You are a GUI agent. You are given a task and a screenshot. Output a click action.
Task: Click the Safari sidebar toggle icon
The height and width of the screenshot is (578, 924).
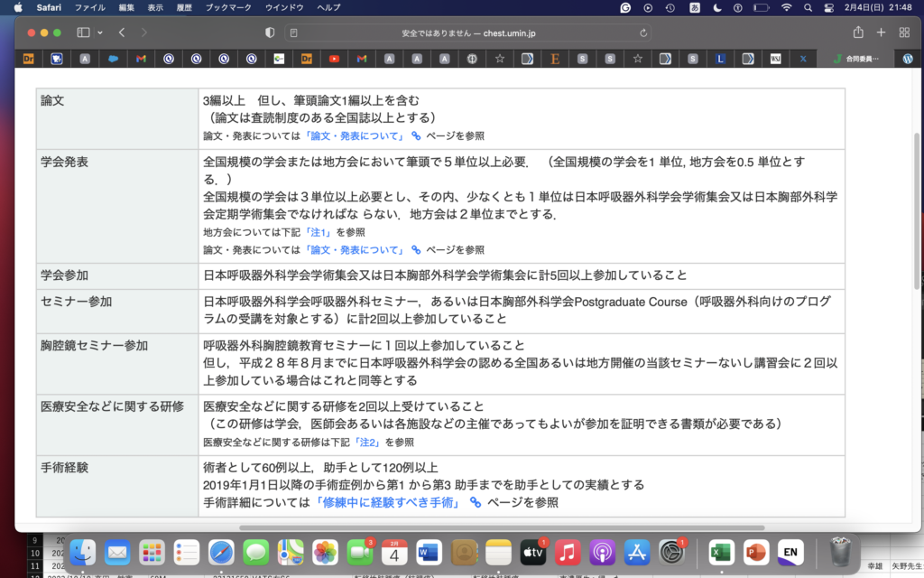point(84,33)
